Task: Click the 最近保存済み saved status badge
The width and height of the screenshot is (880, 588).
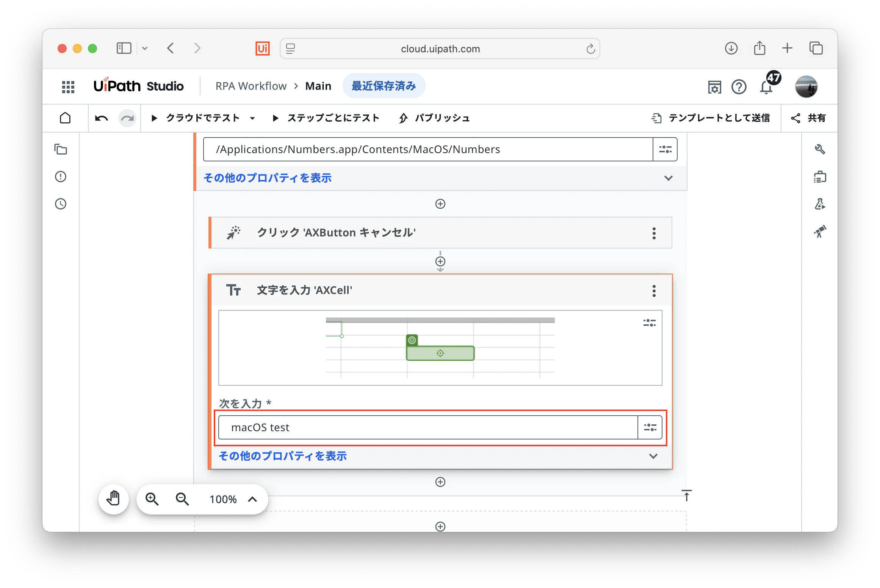Action: tap(384, 86)
